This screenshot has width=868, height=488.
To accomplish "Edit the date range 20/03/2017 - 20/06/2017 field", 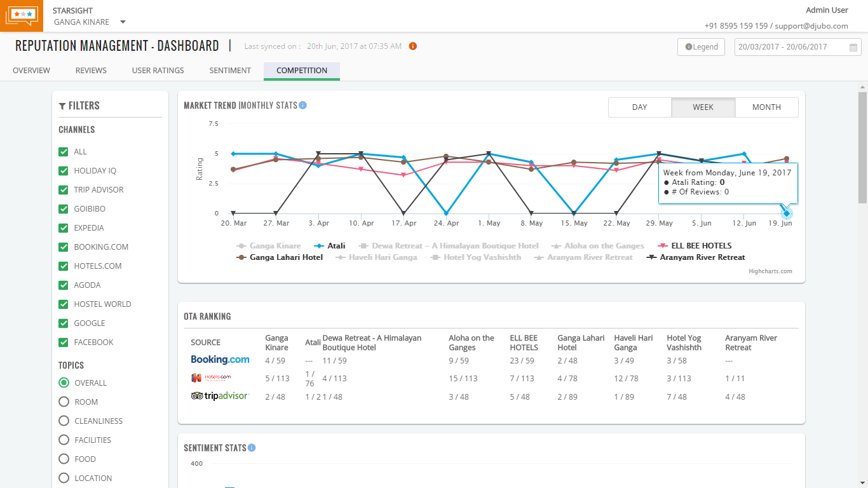I will click(x=798, y=47).
